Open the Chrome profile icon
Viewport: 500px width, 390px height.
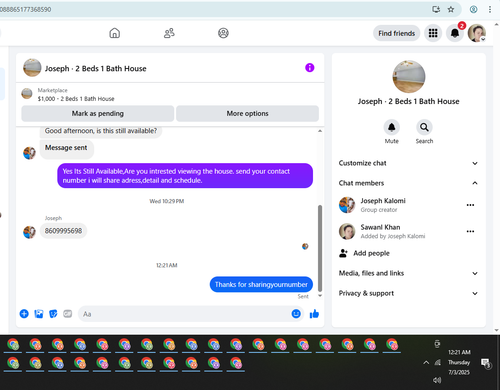[x=473, y=9]
